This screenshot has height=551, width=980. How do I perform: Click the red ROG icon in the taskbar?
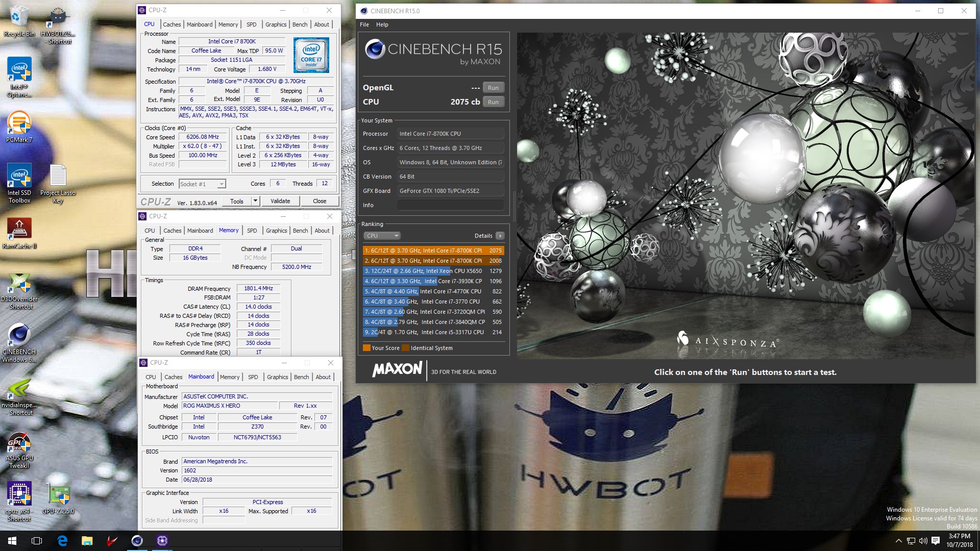tap(112, 541)
